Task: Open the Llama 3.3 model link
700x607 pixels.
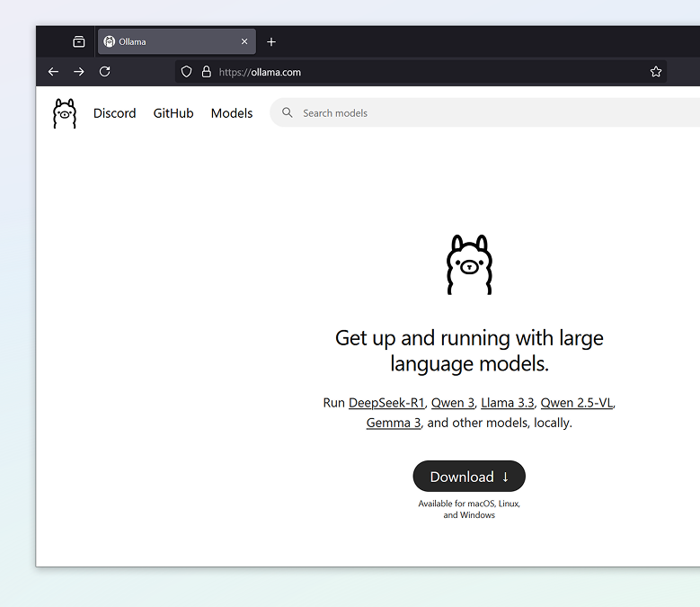Action: 507,403
